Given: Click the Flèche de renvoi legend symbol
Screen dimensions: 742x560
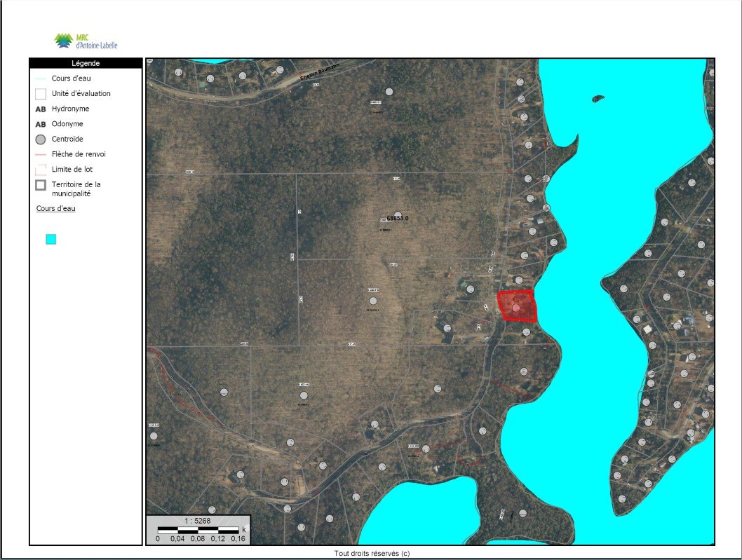Looking at the screenshot, I should click(x=41, y=154).
